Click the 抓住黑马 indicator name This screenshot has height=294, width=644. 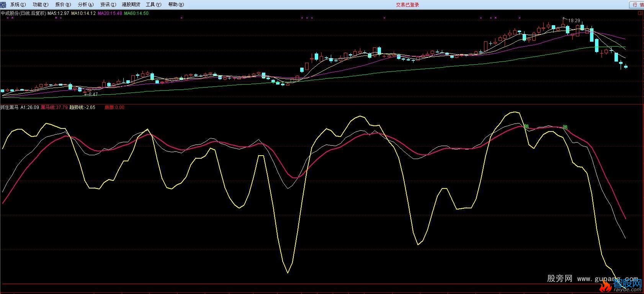[x=9, y=107]
